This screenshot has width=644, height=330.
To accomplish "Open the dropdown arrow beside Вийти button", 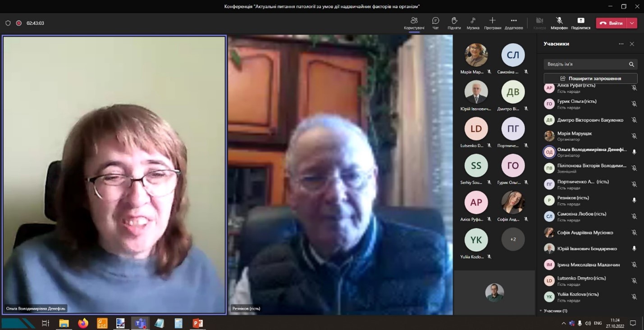I will (x=632, y=23).
